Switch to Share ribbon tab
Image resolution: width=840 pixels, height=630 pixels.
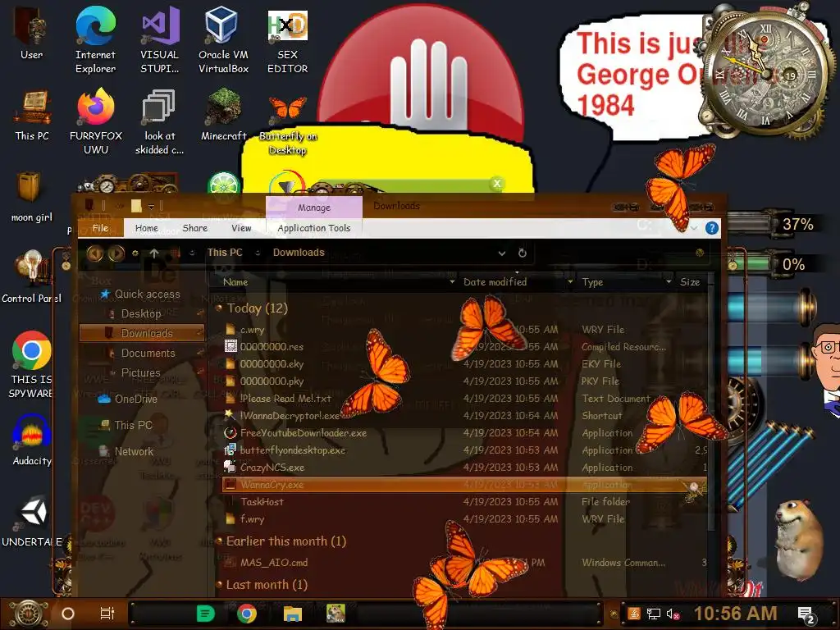click(195, 228)
